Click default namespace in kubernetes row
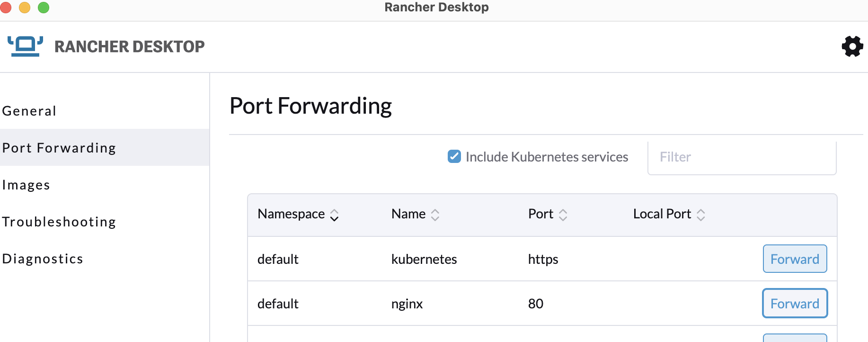Image resolution: width=868 pixels, height=342 pixels. (278, 259)
